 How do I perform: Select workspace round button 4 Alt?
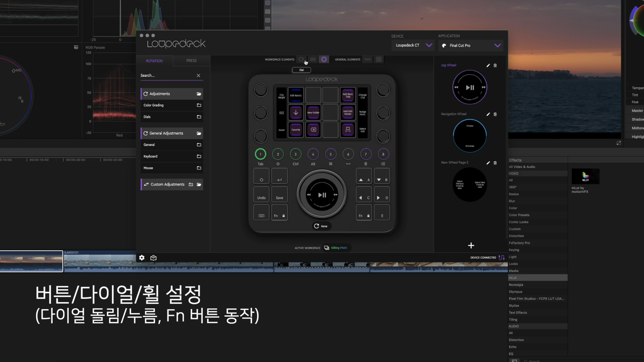click(313, 154)
